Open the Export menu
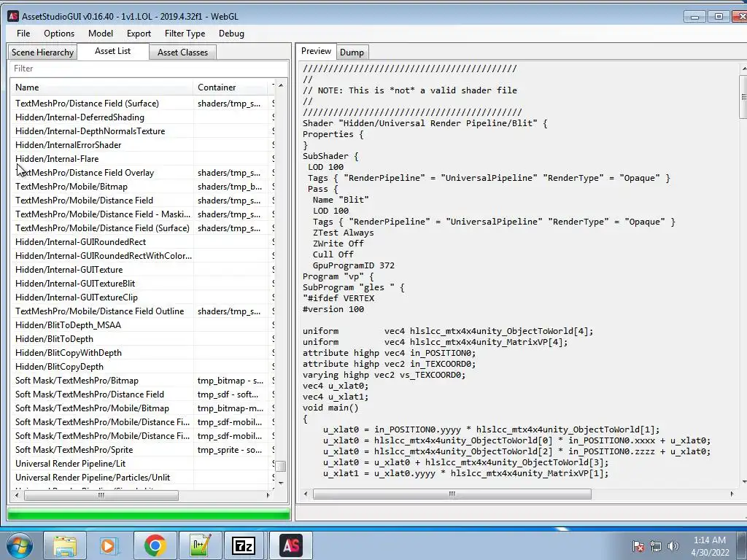The height and width of the screenshot is (560, 747). (x=139, y=34)
